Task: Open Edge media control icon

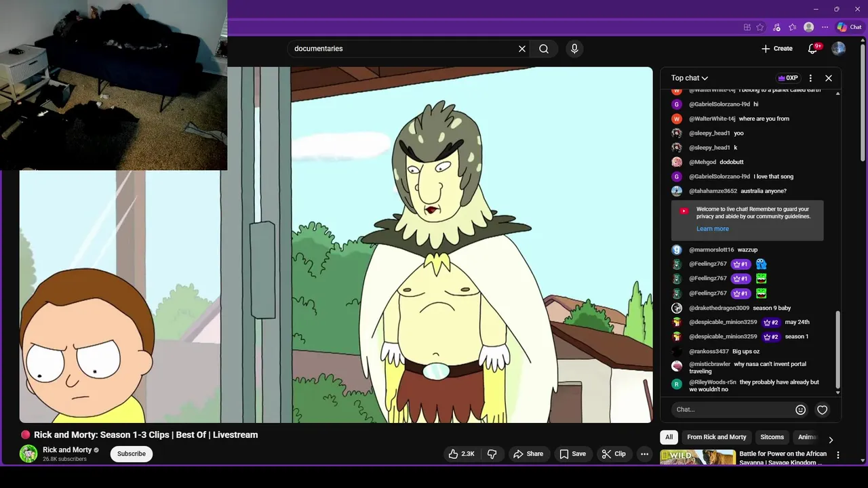Action: coord(776,27)
